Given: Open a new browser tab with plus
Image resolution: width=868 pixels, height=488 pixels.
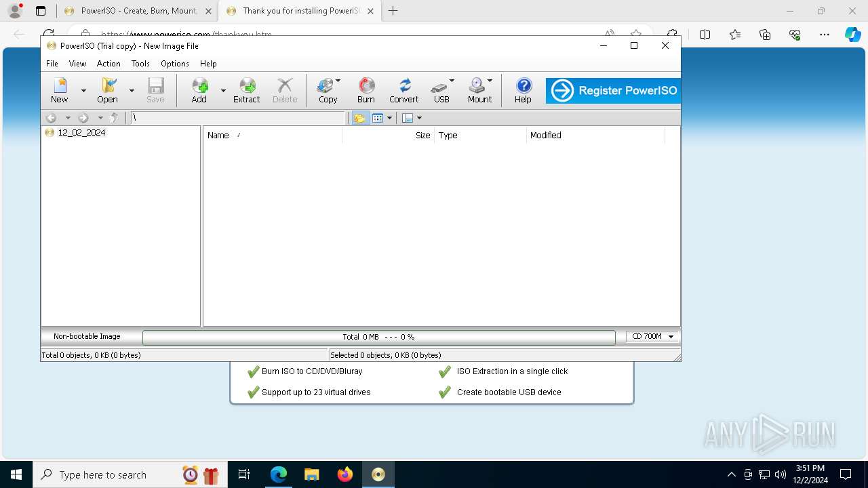Looking at the screenshot, I should click(393, 11).
